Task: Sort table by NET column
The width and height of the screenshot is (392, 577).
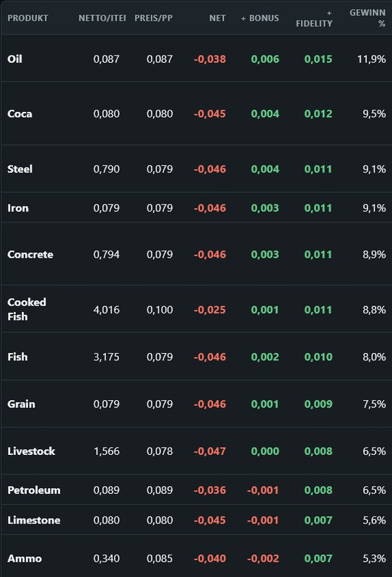Action: 217,18
